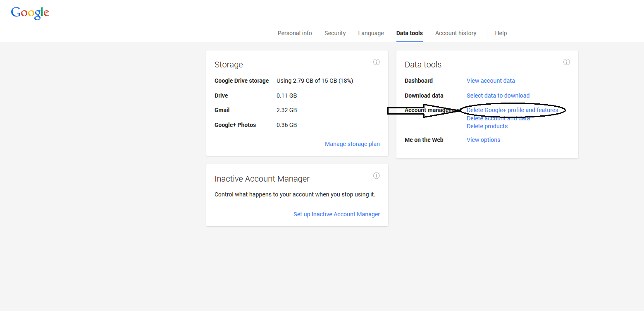Click Set up Inactive Account Manager
Screen dimensions: 644x311
[336, 214]
